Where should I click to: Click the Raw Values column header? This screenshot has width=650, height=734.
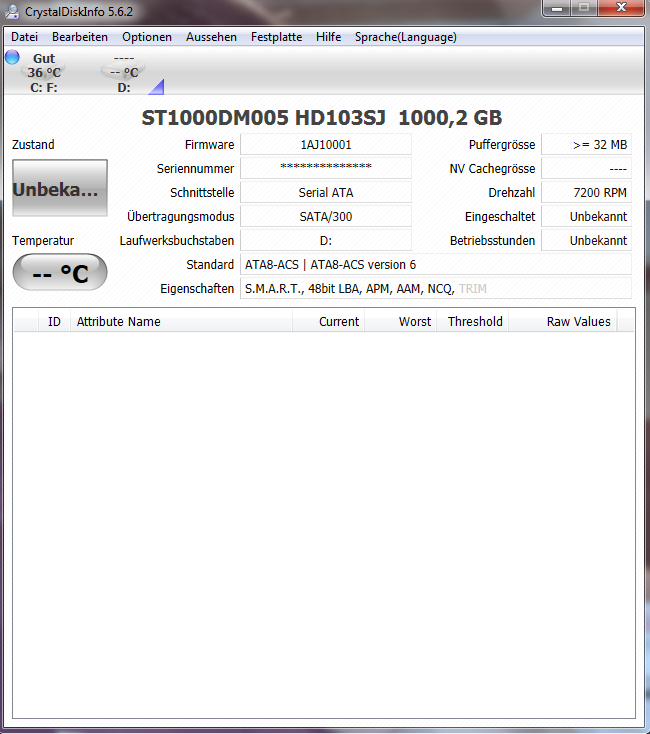(563, 322)
